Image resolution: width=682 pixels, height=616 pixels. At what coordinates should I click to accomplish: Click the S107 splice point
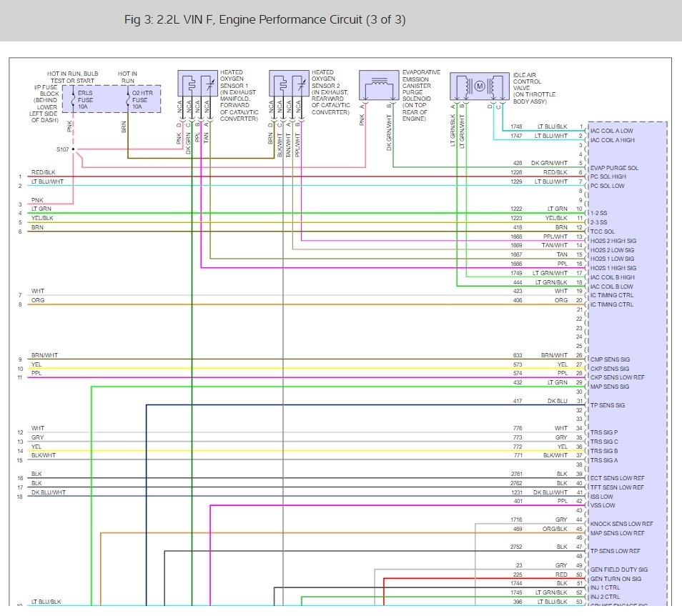tap(74, 149)
